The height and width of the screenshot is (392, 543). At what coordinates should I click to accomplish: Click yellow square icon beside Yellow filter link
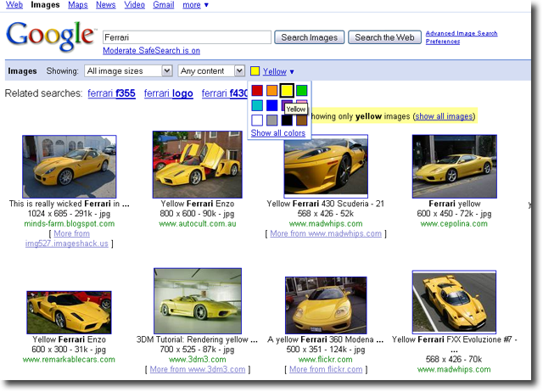(x=255, y=71)
